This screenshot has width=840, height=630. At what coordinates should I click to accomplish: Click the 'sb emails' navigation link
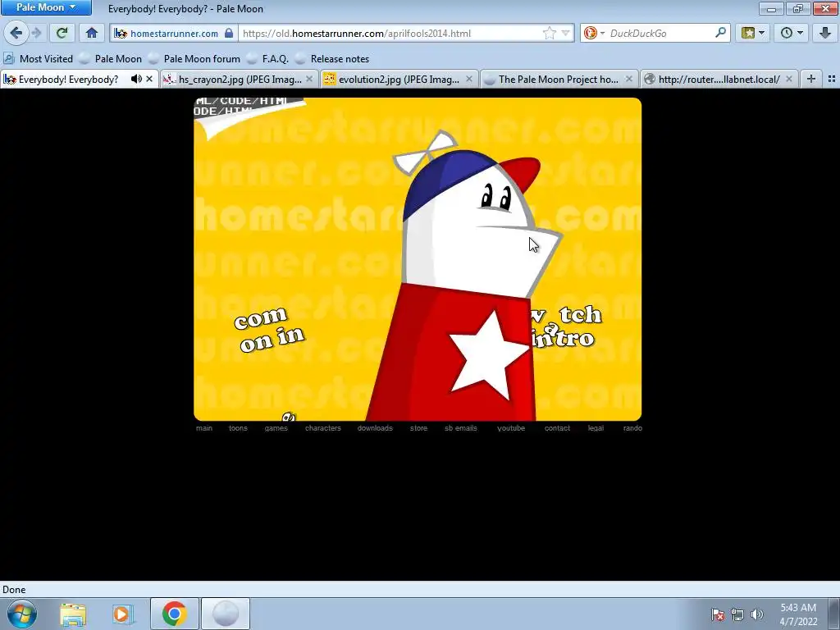pos(461,428)
